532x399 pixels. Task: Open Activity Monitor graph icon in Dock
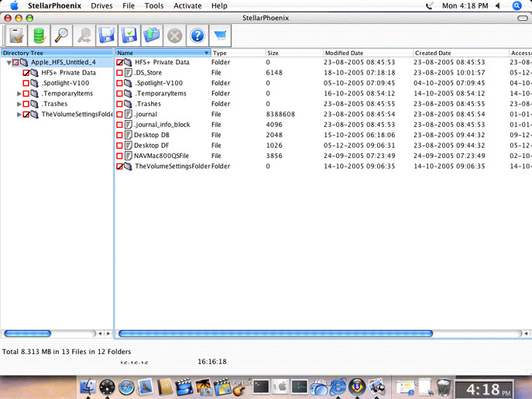300,387
